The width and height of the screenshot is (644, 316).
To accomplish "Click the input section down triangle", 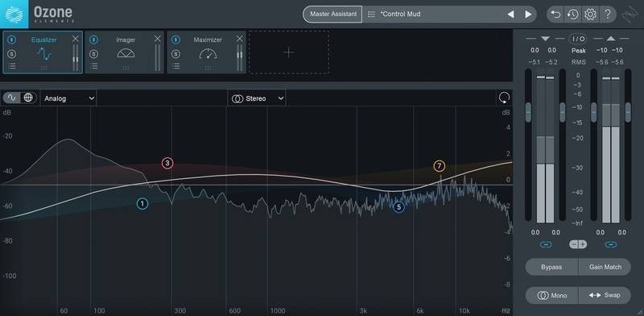I will coord(545,39).
